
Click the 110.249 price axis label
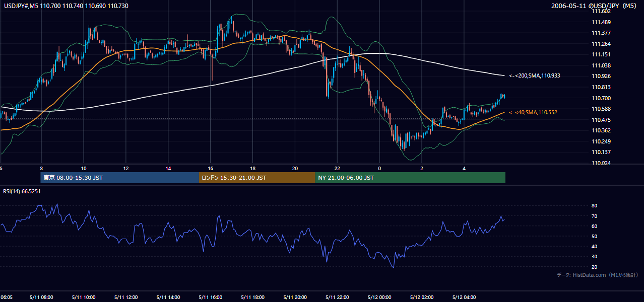click(601, 141)
